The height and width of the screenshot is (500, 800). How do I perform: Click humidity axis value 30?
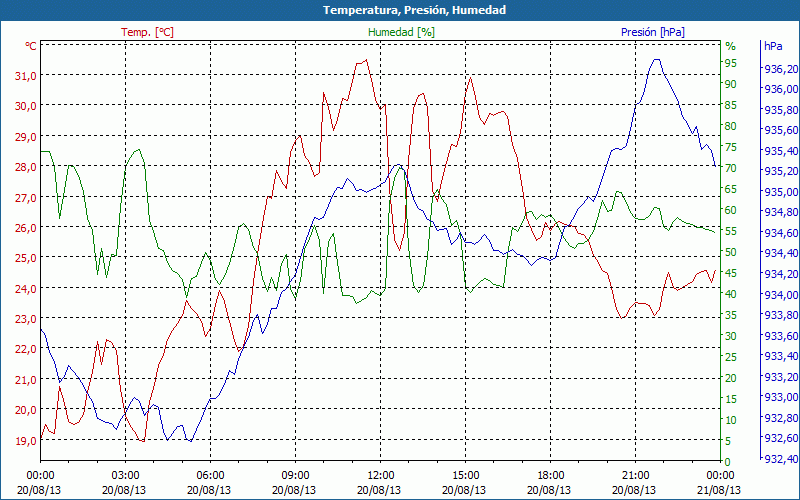(x=731, y=336)
